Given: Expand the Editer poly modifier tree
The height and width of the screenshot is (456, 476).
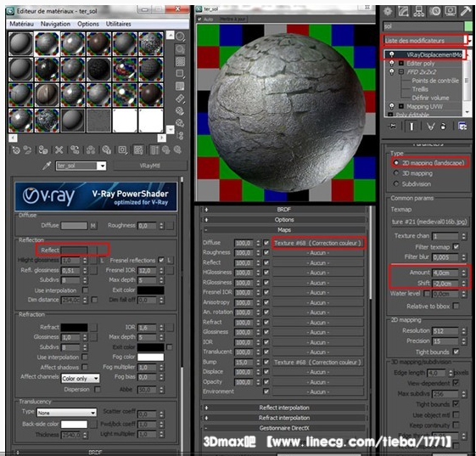Looking at the screenshot, I should click(x=401, y=63).
